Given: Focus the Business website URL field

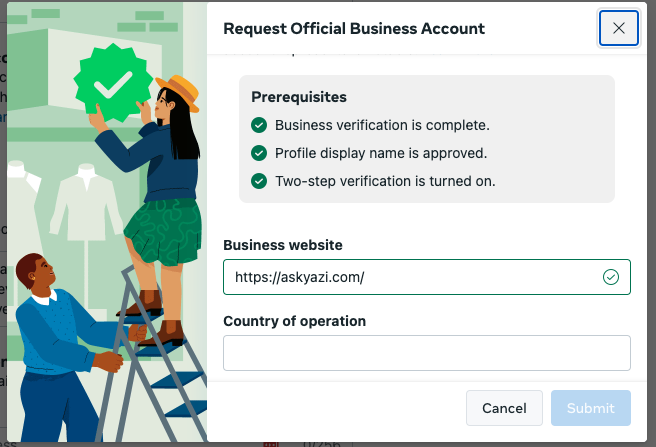Looking at the screenshot, I should pyautogui.click(x=410, y=277).
